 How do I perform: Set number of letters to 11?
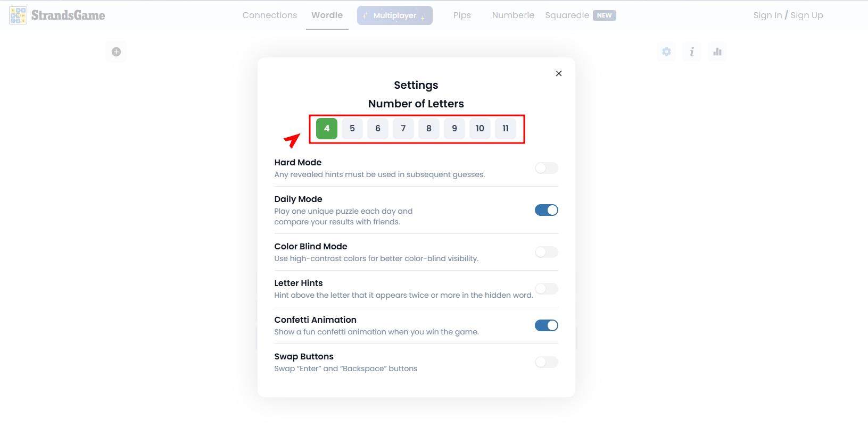point(506,129)
